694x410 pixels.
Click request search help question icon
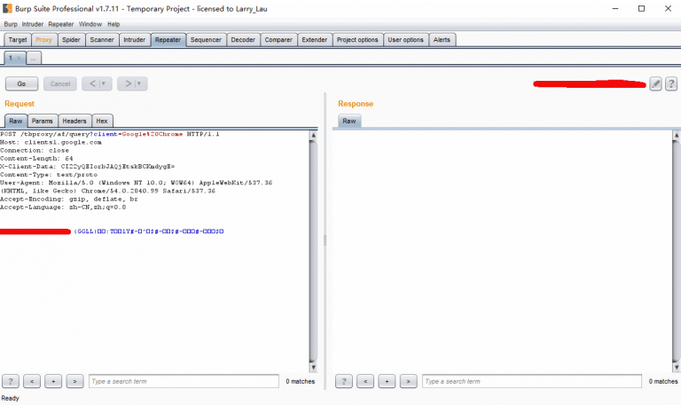point(11,381)
